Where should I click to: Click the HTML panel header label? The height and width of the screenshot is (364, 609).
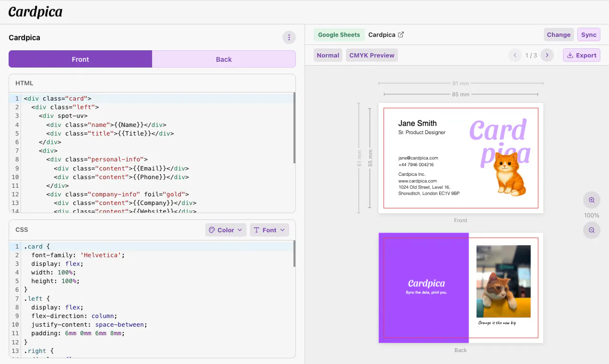tap(24, 83)
